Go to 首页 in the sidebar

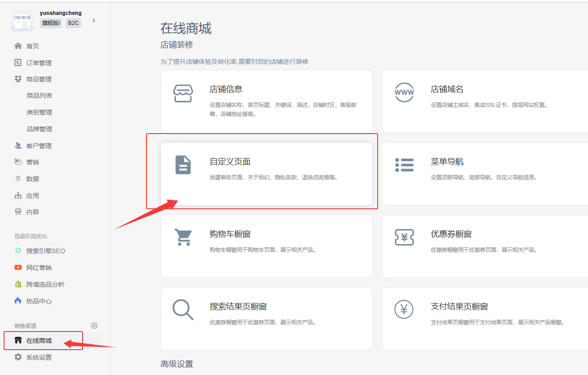(x=33, y=46)
